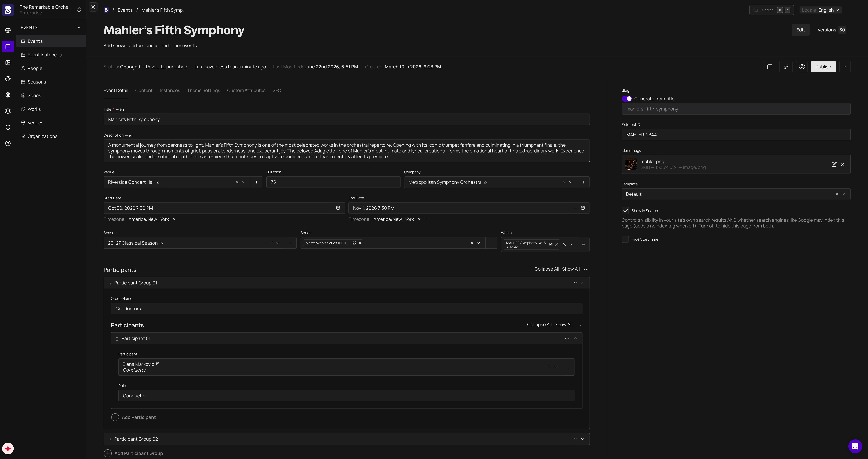Add a new Season with plus button
868x459 pixels.
coord(290,243)
